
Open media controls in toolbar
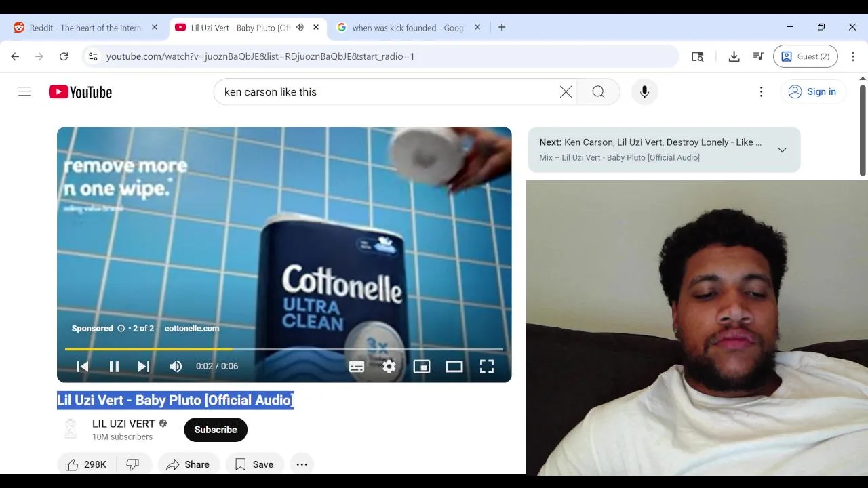coord(758,56)
